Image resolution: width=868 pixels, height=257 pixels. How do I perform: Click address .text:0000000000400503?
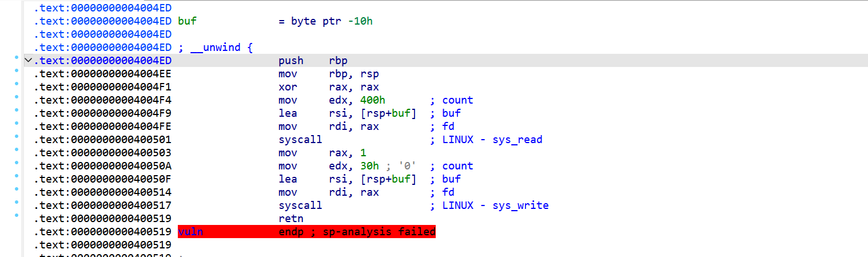102,153
